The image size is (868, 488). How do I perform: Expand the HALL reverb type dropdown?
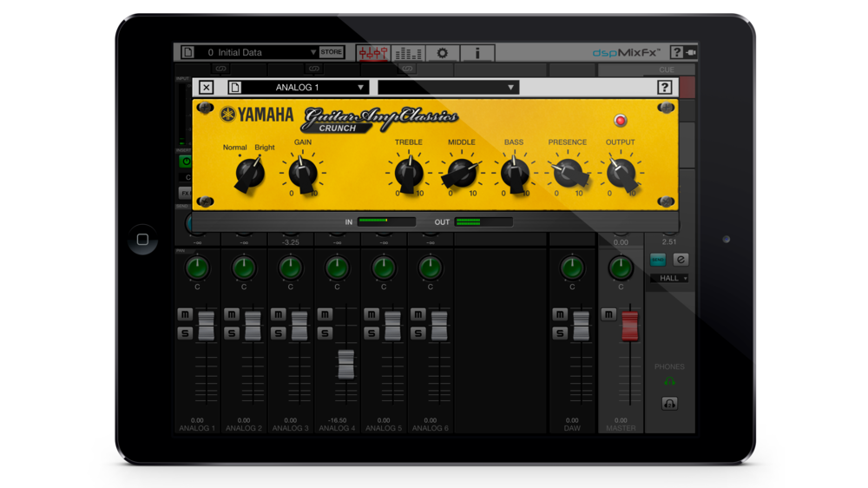tap(669, 278)
